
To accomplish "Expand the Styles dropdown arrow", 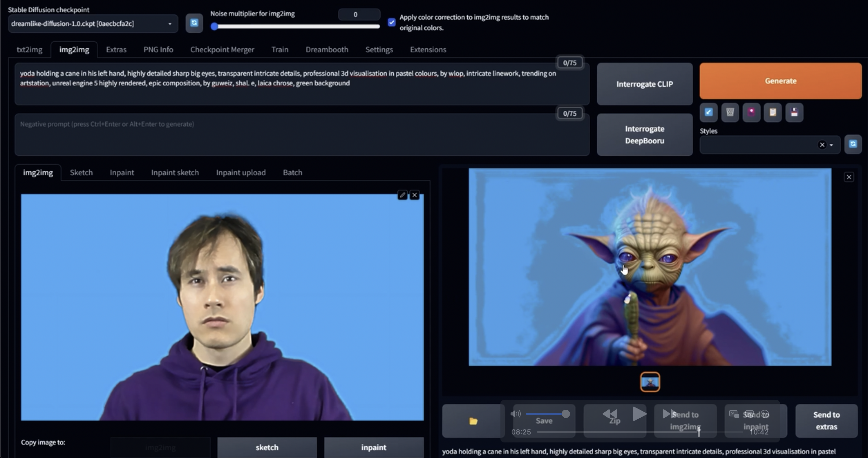I will (831, 145).
